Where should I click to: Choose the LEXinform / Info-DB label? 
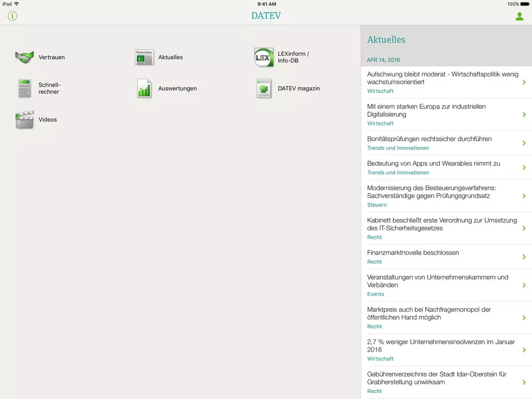point(294,57)
